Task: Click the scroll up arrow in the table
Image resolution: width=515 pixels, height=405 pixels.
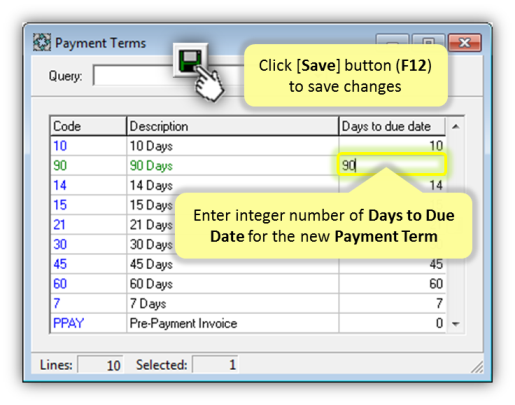Action: (x=456, y=127)
